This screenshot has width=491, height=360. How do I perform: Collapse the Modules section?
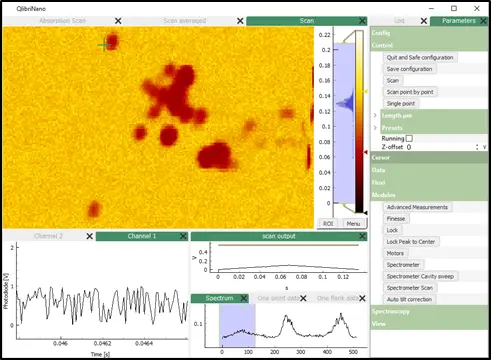(429, 195)
